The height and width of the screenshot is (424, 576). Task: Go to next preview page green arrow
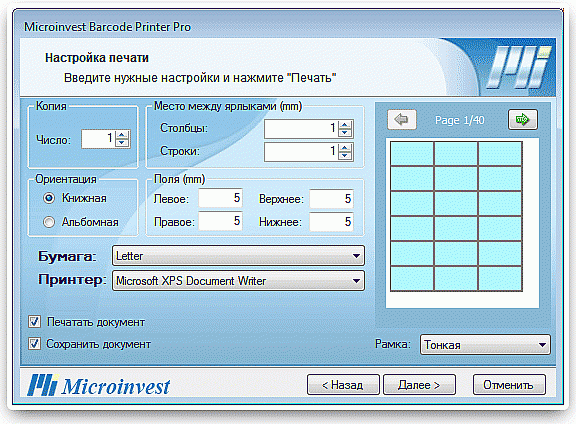pos(523,119)
